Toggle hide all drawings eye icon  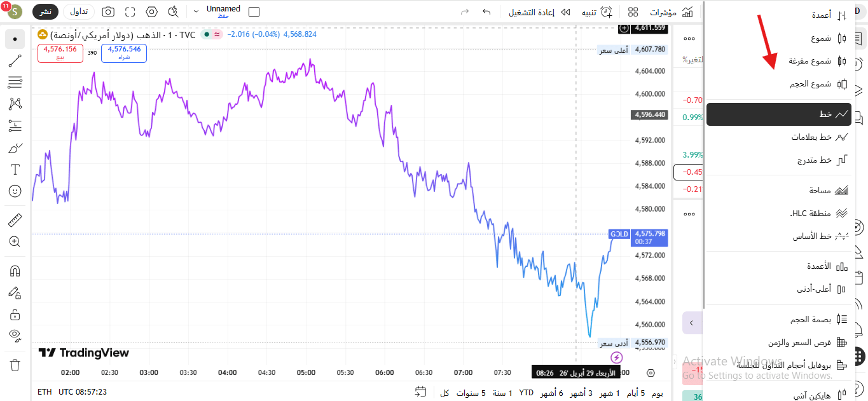coord(15,336)
